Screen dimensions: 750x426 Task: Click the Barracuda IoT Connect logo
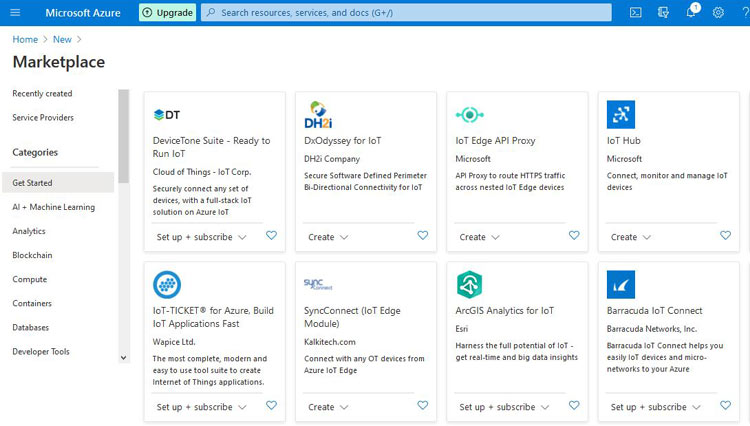[x=621, y=284]
